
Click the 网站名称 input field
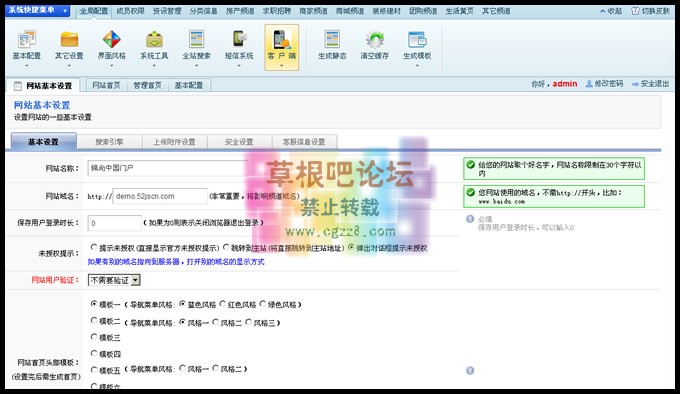(x=168, y=168)
